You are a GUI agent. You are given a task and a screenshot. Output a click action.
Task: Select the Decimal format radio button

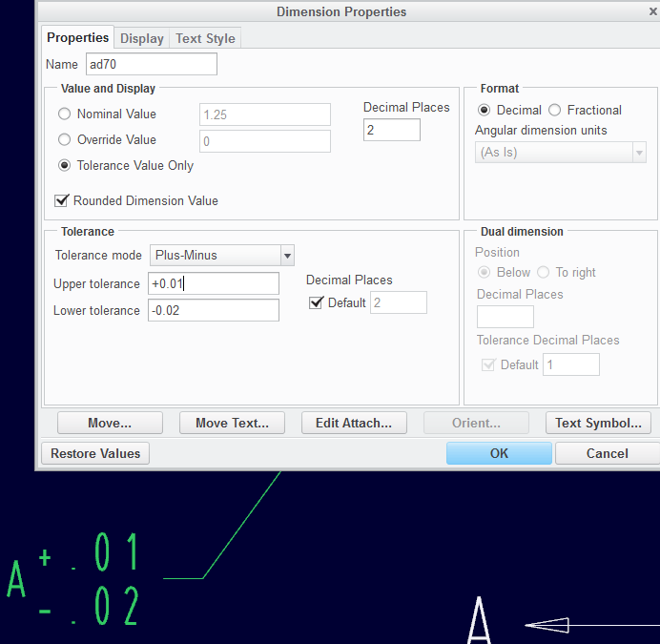click(x=485, y=110)
